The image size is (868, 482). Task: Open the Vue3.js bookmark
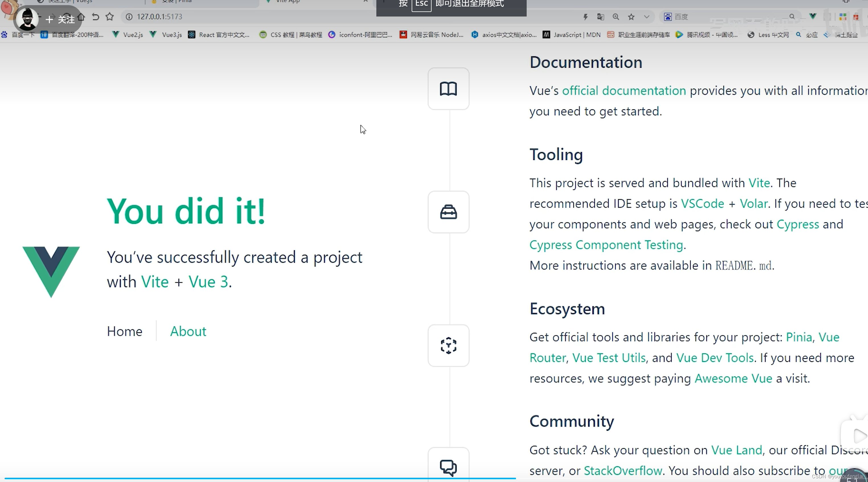[x=166, y=35]
